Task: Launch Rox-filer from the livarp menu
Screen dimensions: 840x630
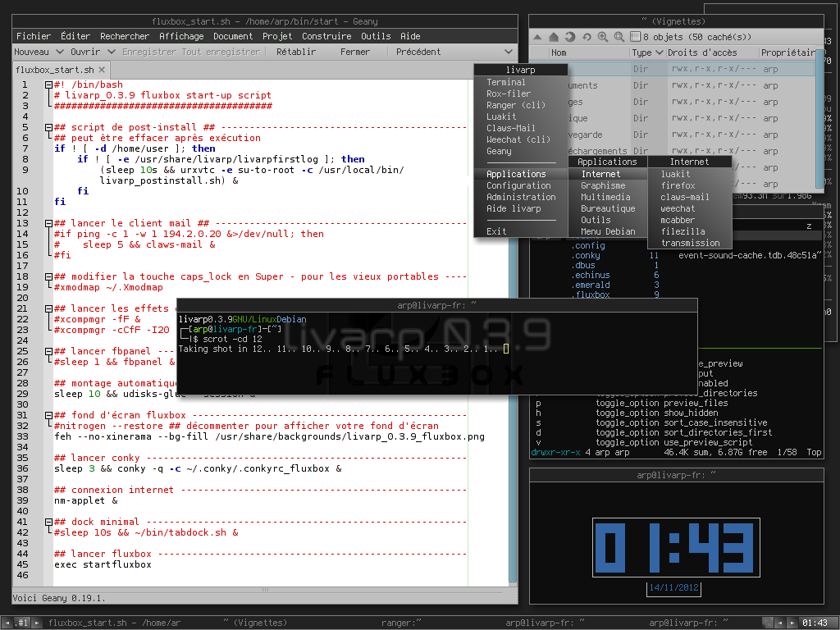Action: tap(521, 94)
